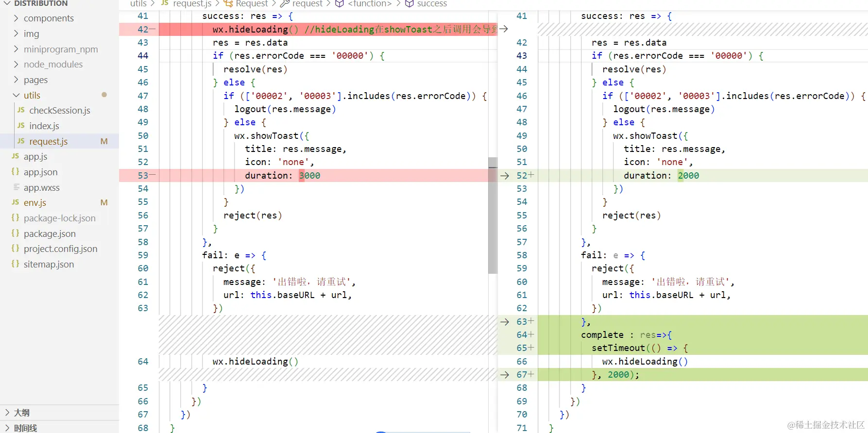This screenshot has width=868, height=433.
Task: Collapse the DISTRIBUTION explorer section
Action: tap(7, 3)
